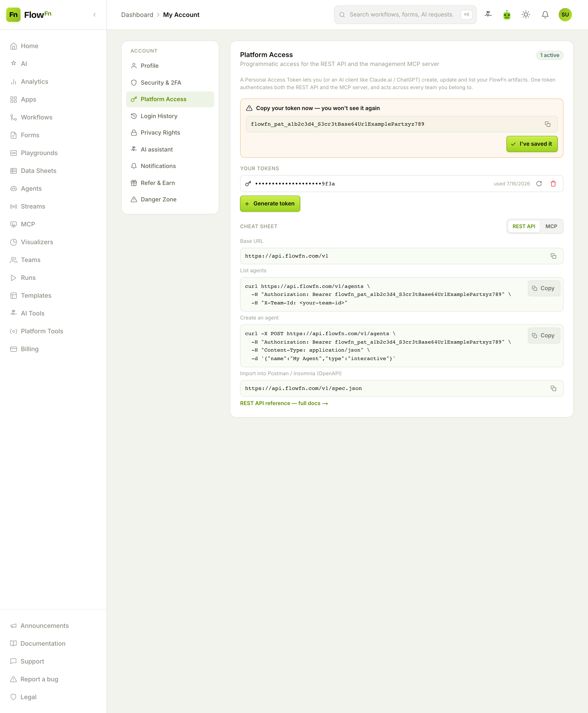Click Generate token button
588x713 pixels.
(270, 204)
